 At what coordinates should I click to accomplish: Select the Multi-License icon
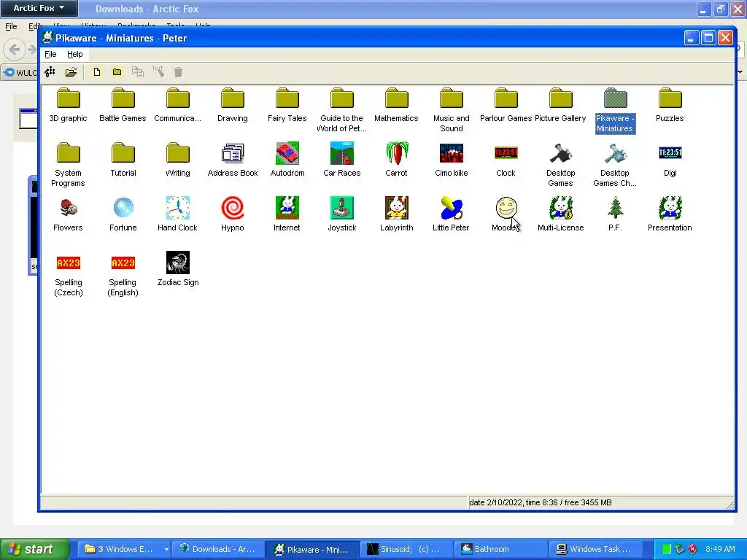click(561, 214)
